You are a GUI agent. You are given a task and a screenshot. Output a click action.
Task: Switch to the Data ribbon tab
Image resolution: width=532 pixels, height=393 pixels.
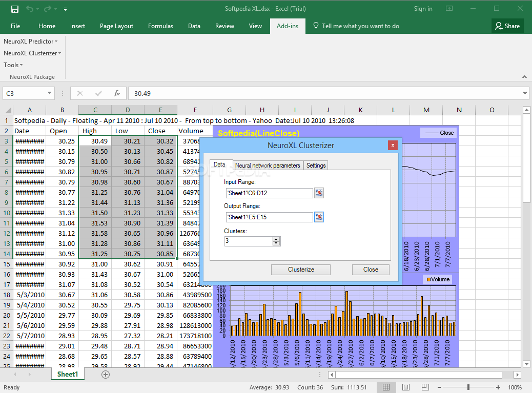[194, 26]
